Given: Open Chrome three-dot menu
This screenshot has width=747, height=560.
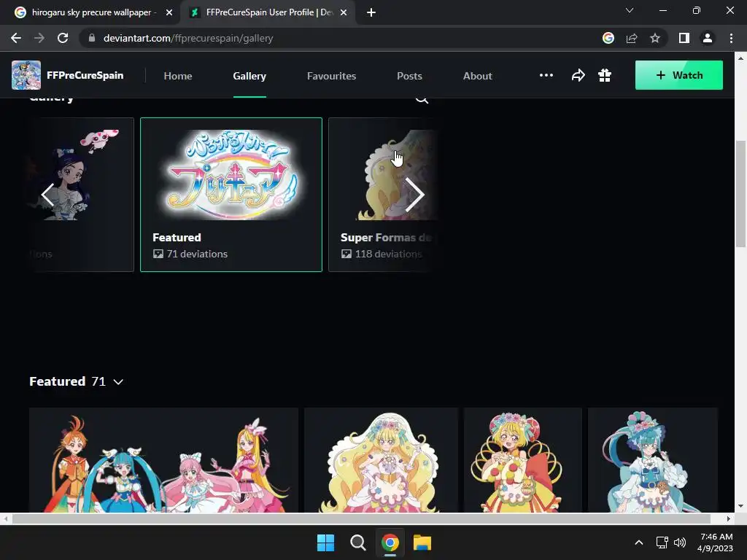Looking at the screenshot, I should (x=731, y=38).
